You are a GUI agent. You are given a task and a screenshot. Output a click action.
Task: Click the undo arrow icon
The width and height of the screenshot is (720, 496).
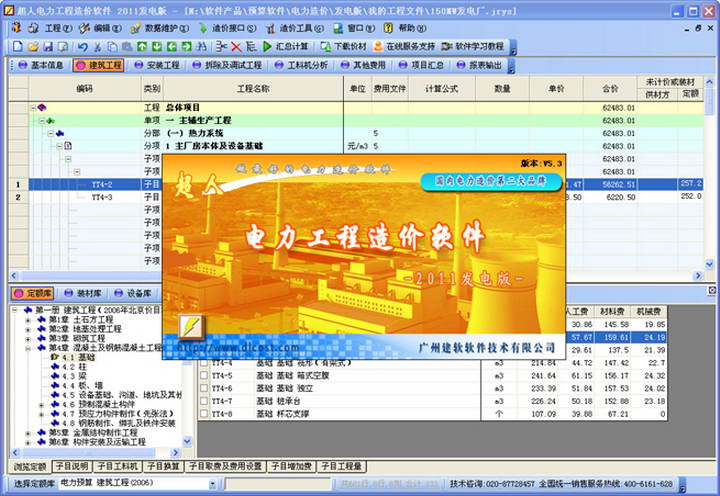point(83,46)
